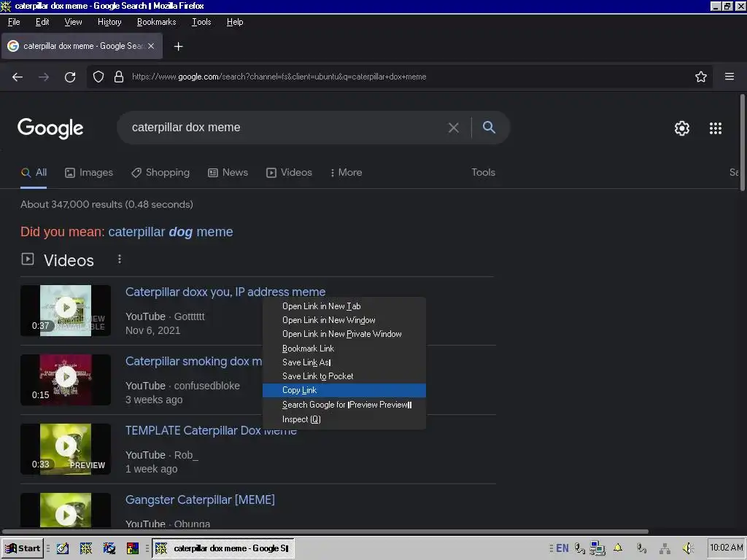The image size is (747, 560).
Task: Click the volume speaker tray icon
Action: click(688, 548)
